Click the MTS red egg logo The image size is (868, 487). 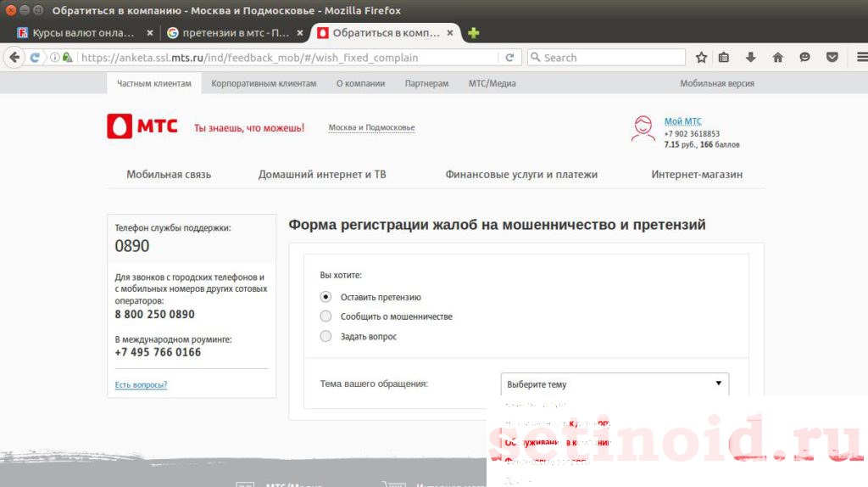coord(119,126)
